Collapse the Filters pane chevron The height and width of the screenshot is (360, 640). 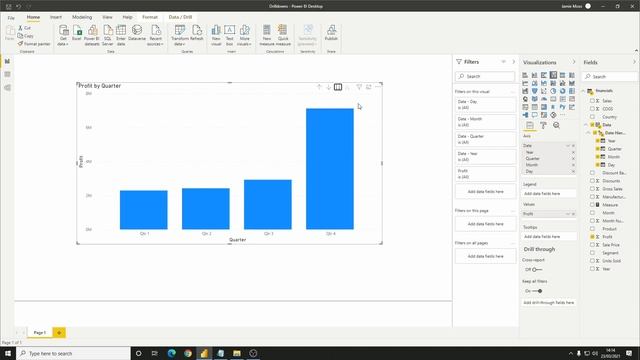click(513, 62)
